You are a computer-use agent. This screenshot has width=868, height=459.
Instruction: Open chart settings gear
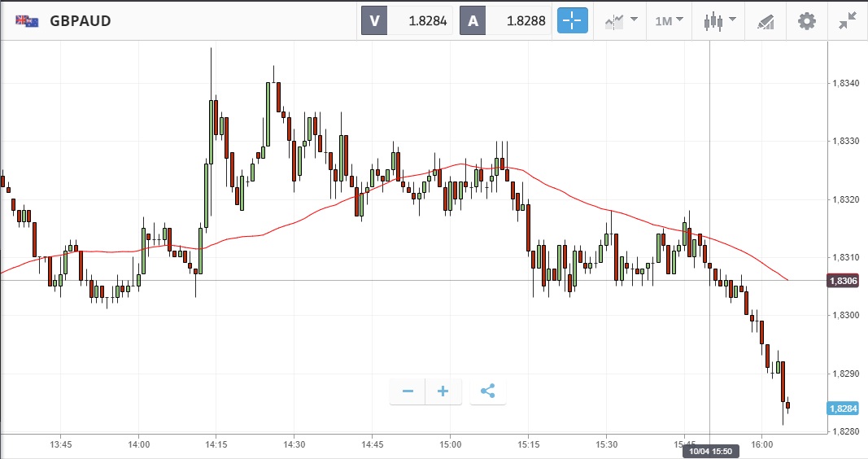(x=806, y=21)
